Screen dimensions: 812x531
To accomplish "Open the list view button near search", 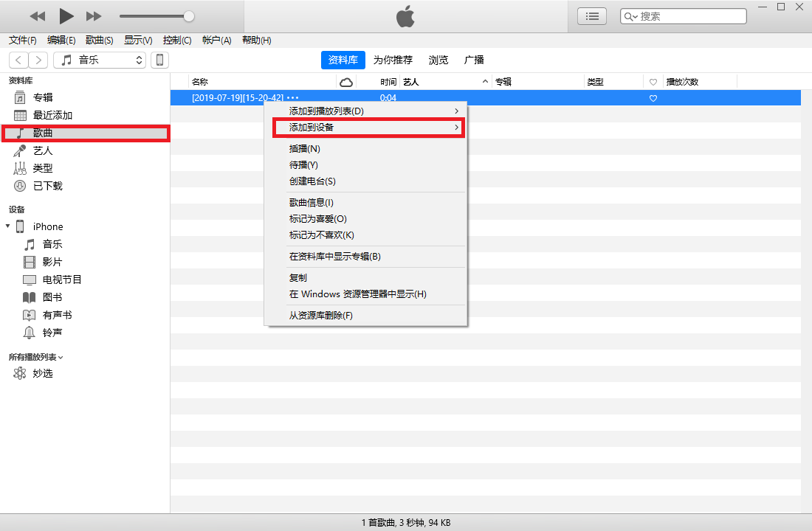I will [591, 16].
